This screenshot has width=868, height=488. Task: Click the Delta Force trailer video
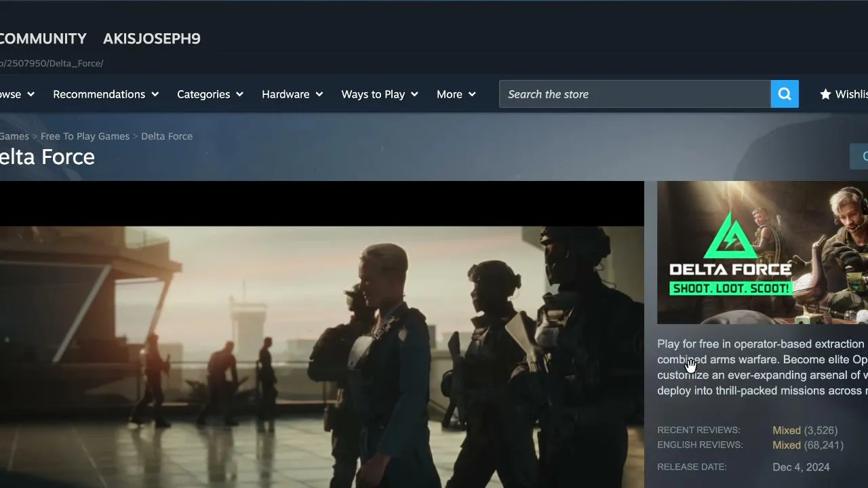pyautogui.click(x=322, y=335)
